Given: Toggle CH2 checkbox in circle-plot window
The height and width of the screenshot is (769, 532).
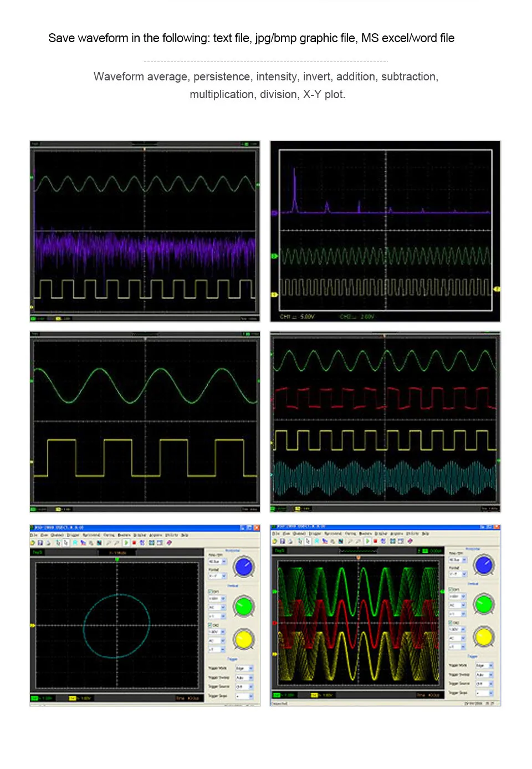Looking at the screenshot, I should tap(209, 625).
